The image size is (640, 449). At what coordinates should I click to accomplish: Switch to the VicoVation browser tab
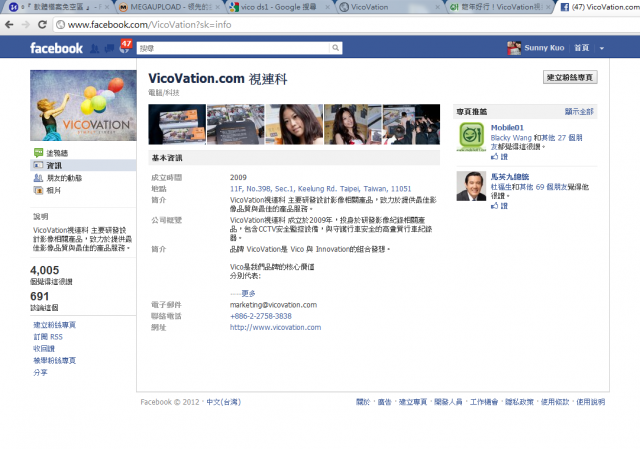[390, 7]
